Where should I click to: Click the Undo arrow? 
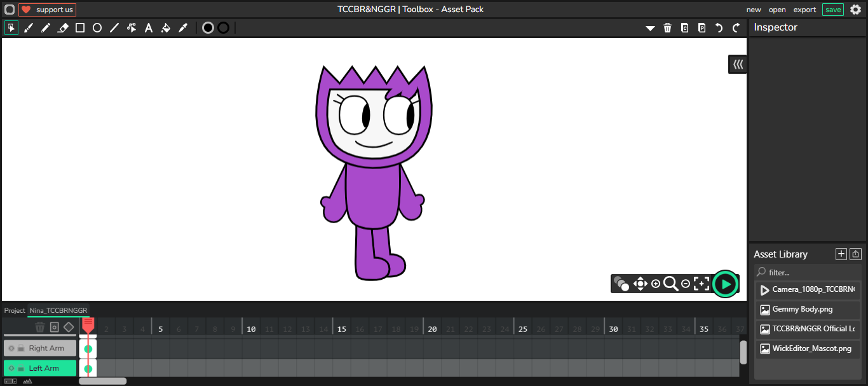pos(719,28)
